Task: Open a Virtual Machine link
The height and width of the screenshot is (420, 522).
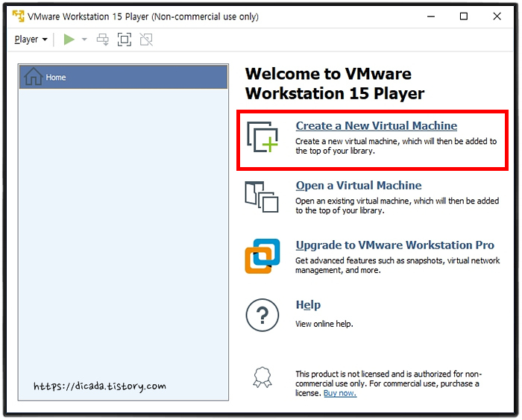Action: pyautogui.click(x=359, y=186)
